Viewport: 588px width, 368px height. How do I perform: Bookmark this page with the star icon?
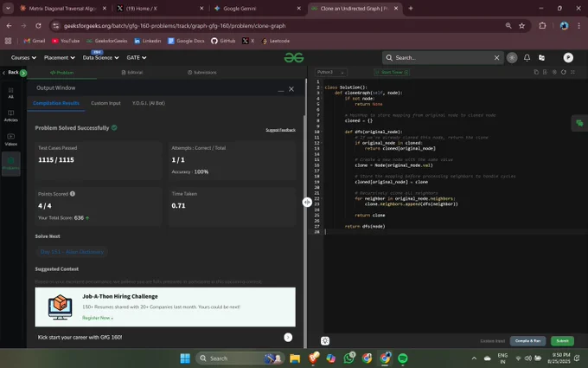pyautogui.click(x=521, y=25)
